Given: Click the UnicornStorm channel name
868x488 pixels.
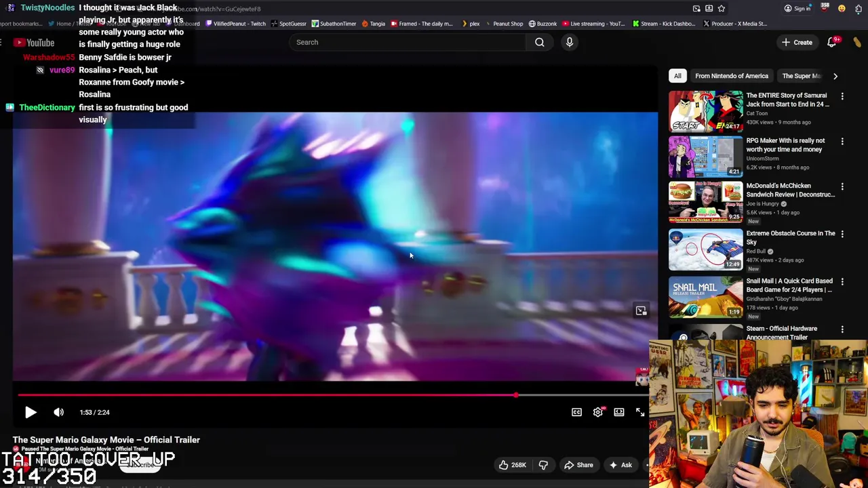Looking at the screenshot, I should [x=762, y=159].
